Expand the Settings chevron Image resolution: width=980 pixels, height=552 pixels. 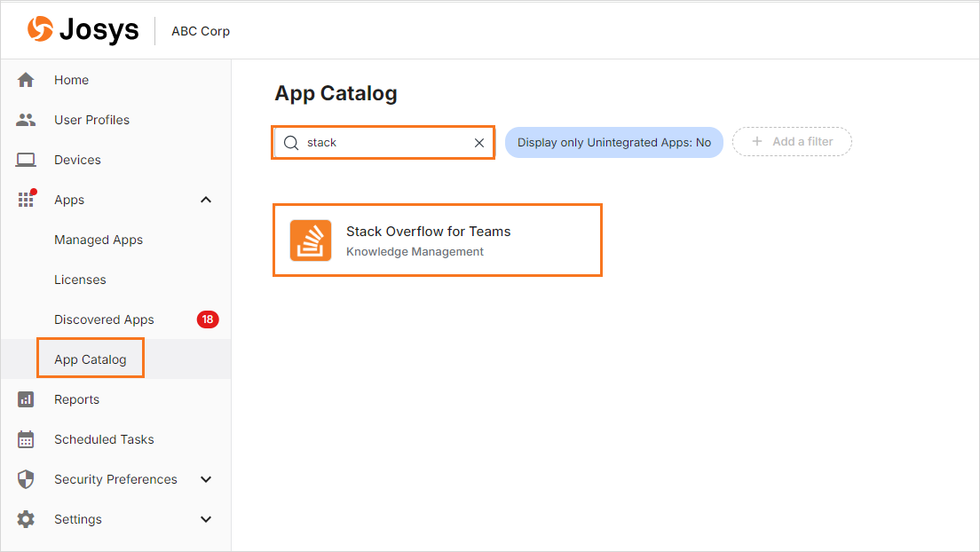pos(206,519)
